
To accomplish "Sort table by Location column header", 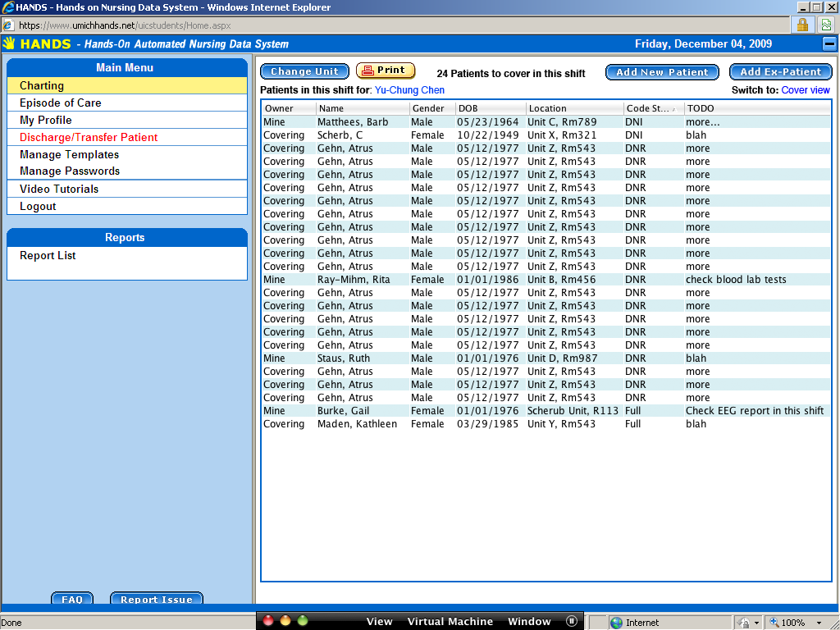I will click(575, 108).
